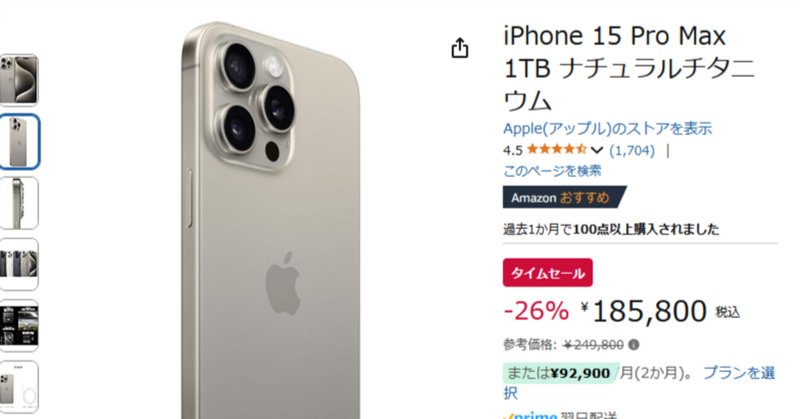Image resolution: width=800 pixels, height=419 pixels.
Task: Select the second thumbnail with back view
Action: 19,141
